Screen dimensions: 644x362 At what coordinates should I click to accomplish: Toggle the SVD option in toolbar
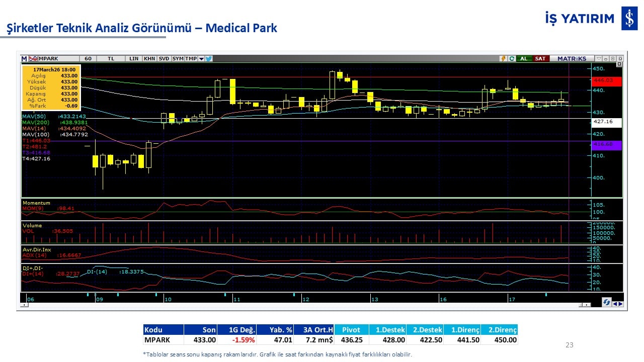(164, 59)
